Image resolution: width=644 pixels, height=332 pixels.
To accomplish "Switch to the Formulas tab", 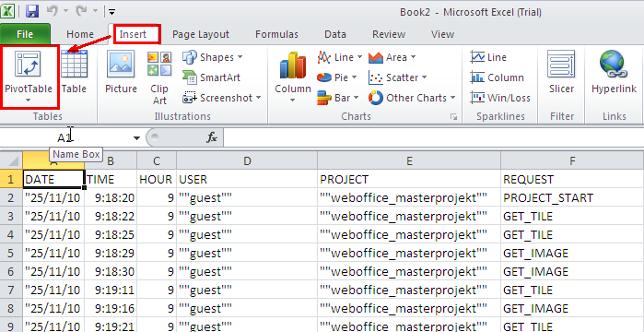I will (276, 34).
